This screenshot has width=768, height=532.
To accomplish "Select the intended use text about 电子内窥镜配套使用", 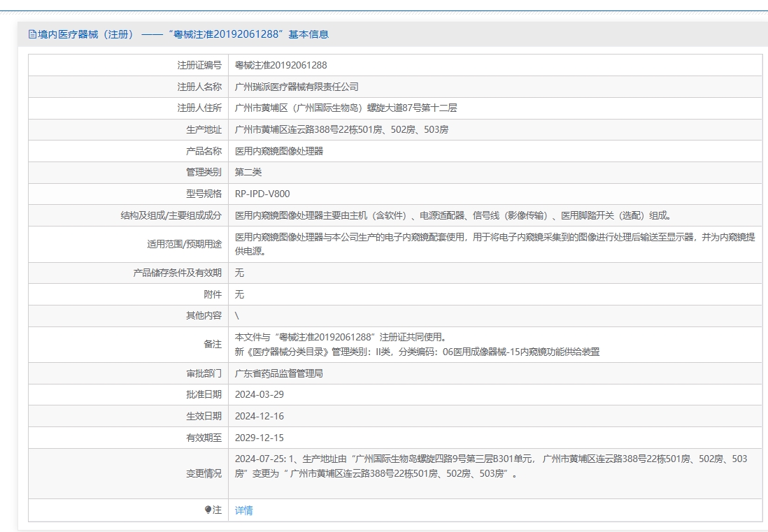I will (495, 244).
